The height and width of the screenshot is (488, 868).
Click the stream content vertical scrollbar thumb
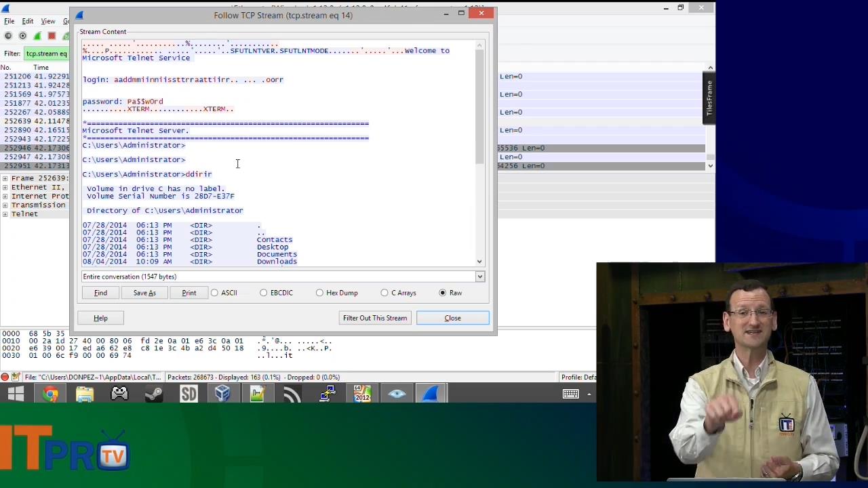click(x=479, y=107)
